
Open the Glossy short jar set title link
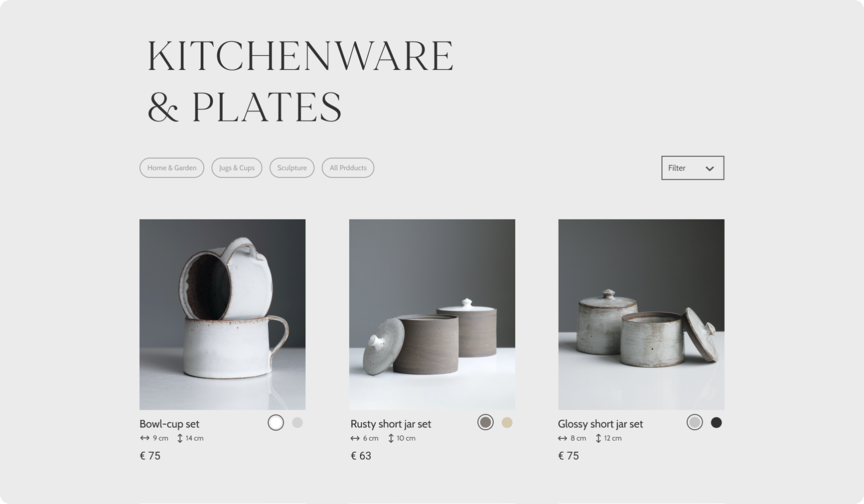pos(600,424)
